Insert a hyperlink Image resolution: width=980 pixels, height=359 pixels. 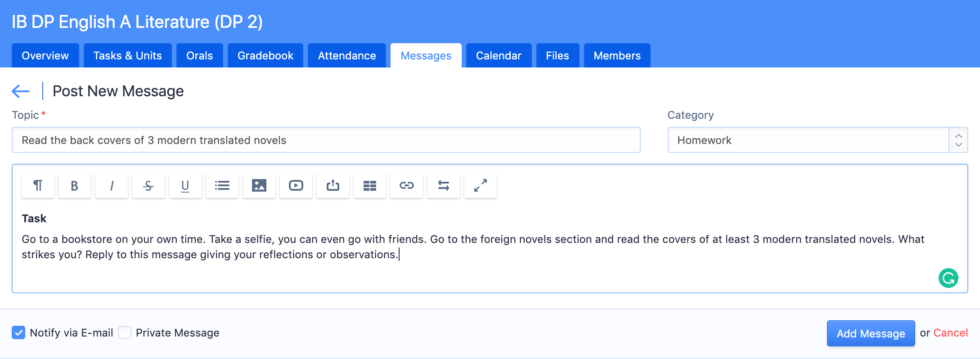tap(407, 185)
